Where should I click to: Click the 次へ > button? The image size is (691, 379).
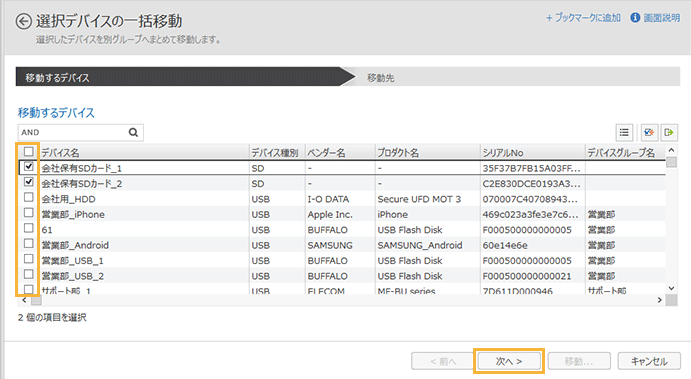[509, 361]
